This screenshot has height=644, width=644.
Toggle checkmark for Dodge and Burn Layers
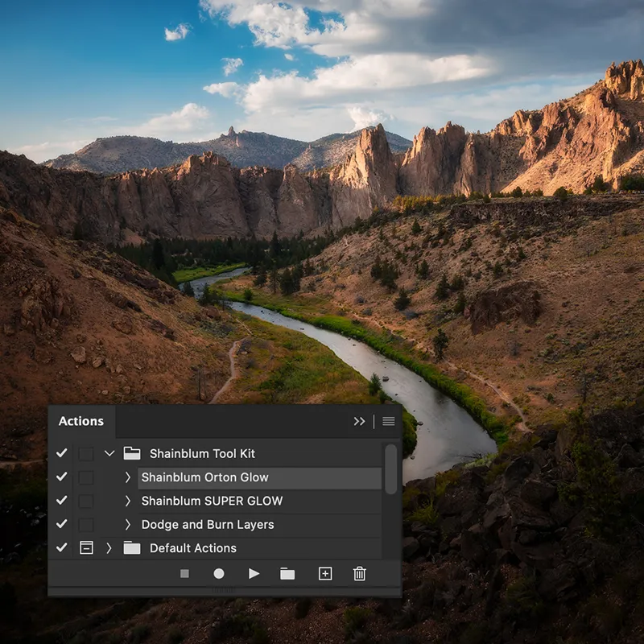62,524
